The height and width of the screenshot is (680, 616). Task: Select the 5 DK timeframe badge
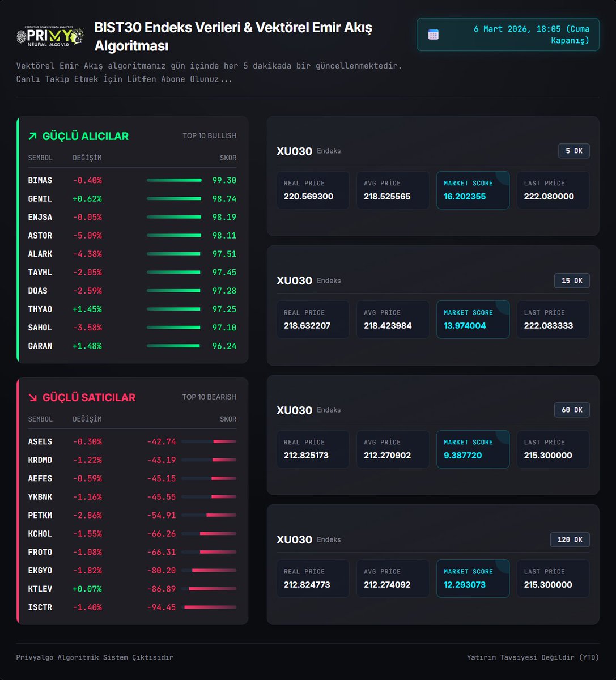click(574, 151)
